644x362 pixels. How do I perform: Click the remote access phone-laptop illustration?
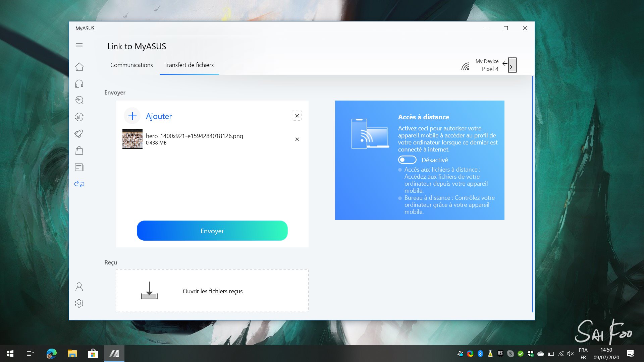(370, 134)
